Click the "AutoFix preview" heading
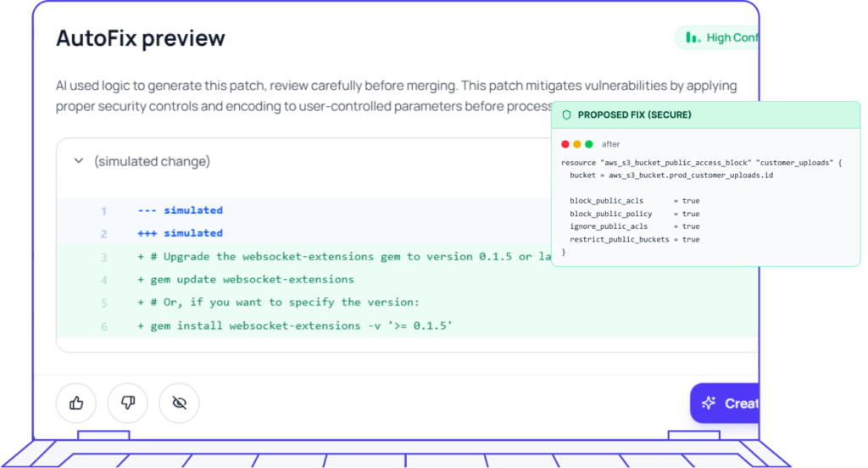This screenshot has height=468, width=868. pos(141,38)
